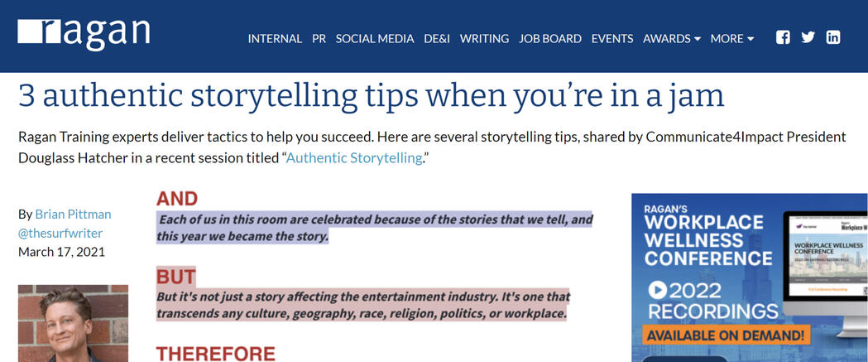Select the Writing menu item
The width and height of the screenshot is (868, 362).
pyautogui.click(x=484, y=39)
